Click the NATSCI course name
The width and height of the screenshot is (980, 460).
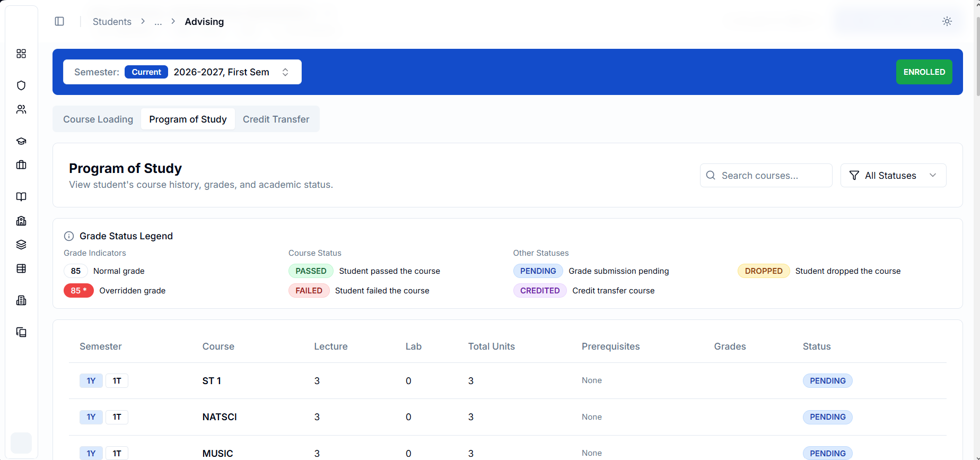click(220, 417)
